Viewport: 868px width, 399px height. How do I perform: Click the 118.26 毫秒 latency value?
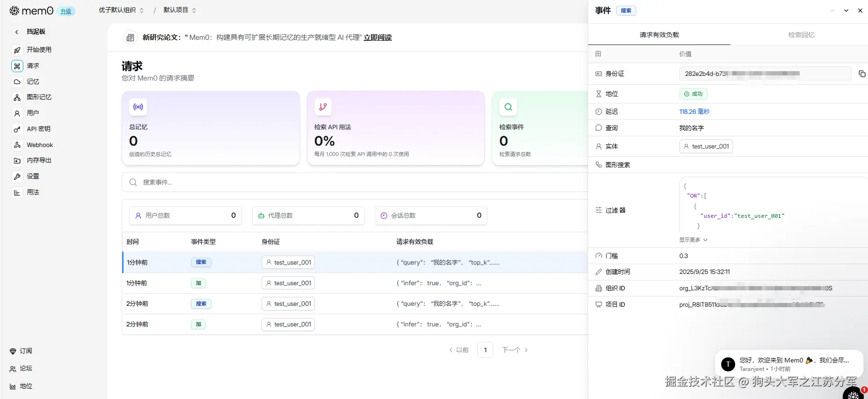[x=694, y=111]
